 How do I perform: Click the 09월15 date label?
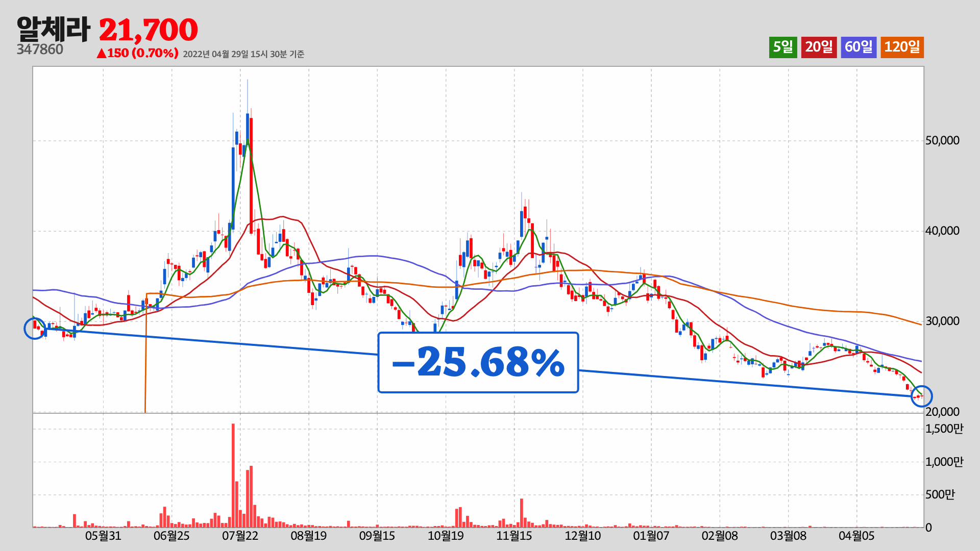(377, 536)
